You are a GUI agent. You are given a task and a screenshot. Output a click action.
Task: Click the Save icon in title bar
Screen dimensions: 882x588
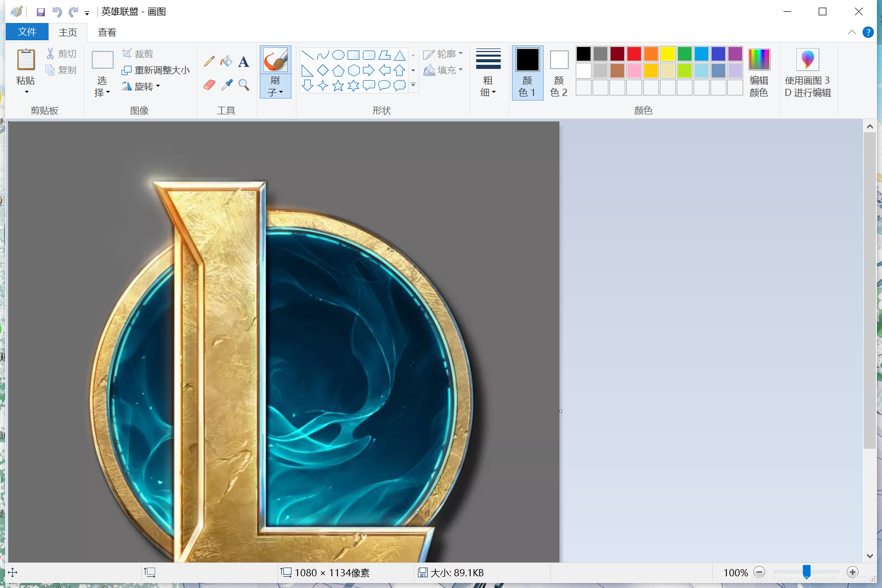pyautogui.click(x=41, y=12)
